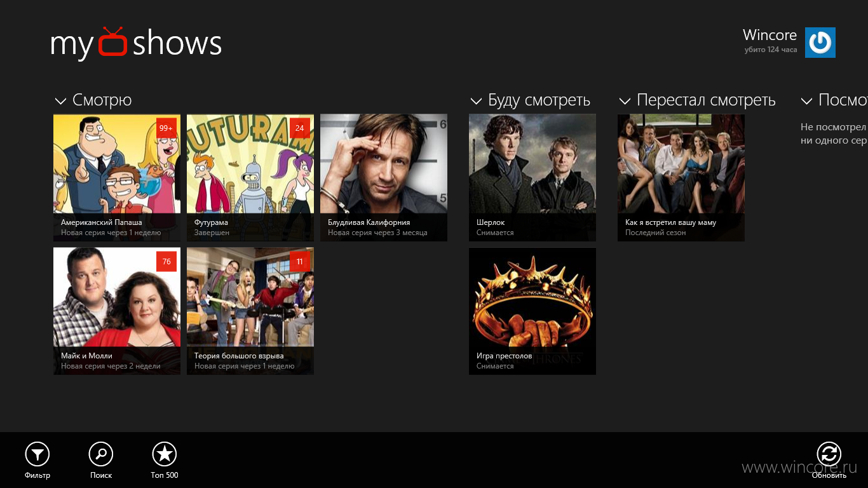This screenshot has width=868, height=488.
Task: Click 'Новая серия через 3 месяца' text
Action: 377,233
